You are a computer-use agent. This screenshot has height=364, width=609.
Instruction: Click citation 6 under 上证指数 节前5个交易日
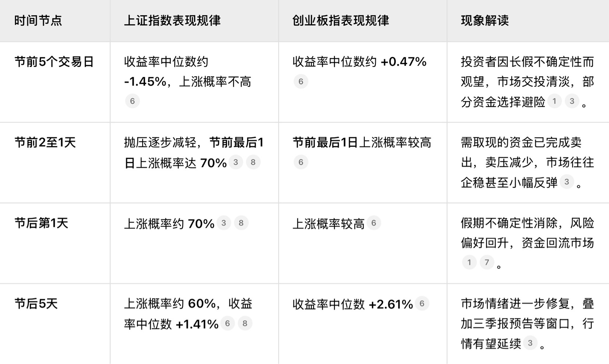(x=132, y=101)
